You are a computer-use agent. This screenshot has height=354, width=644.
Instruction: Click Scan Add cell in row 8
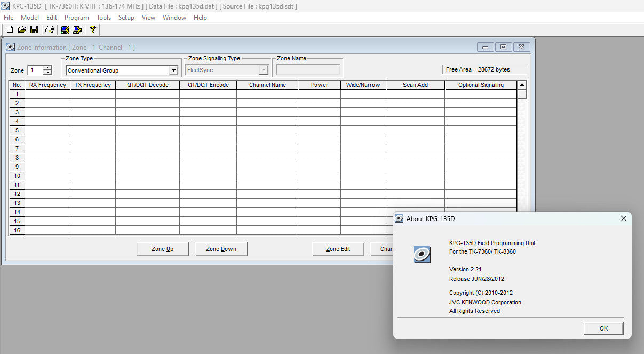pyautogui.click(x=416, y=158)
